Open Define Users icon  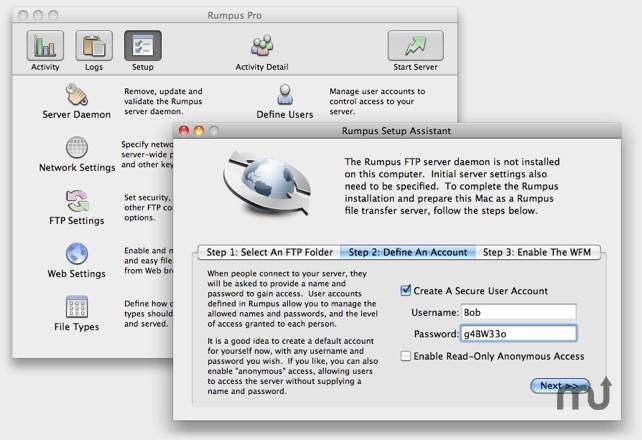(x=285, y=95)
